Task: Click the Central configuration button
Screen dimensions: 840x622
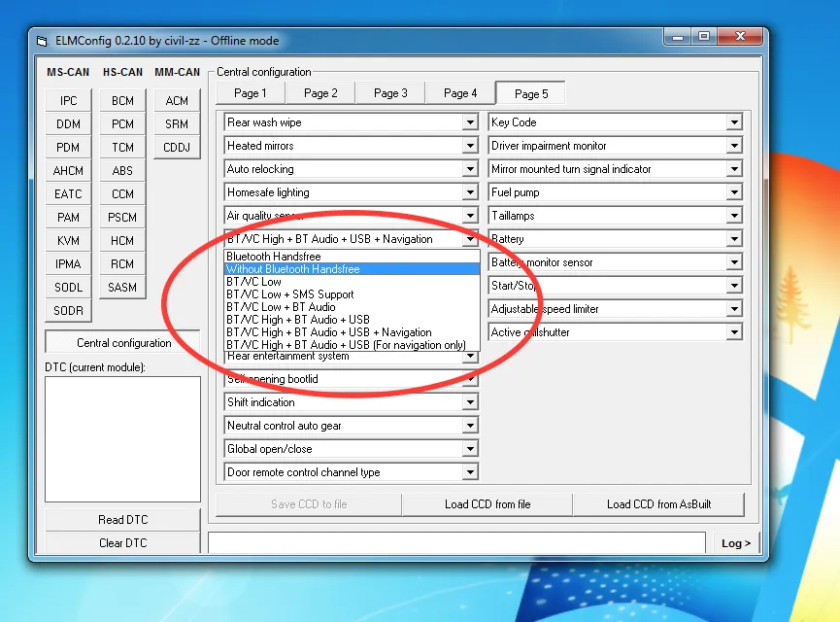Action: click(122, 343)
